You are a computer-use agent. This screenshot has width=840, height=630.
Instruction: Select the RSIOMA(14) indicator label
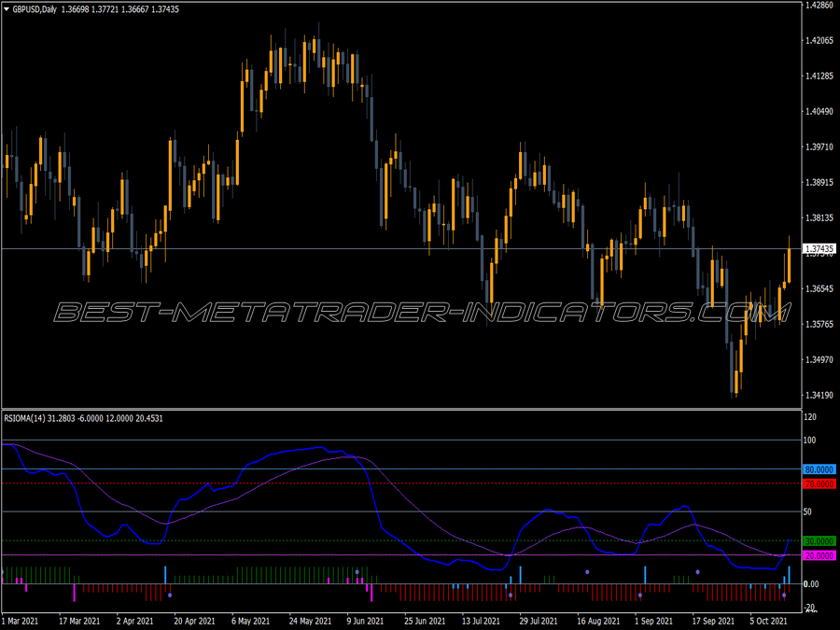(24, 418)
